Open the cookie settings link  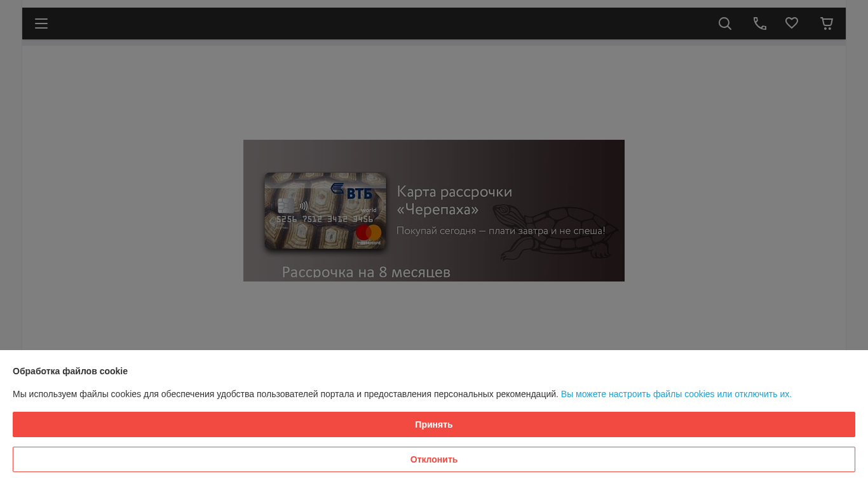[676, 394]
